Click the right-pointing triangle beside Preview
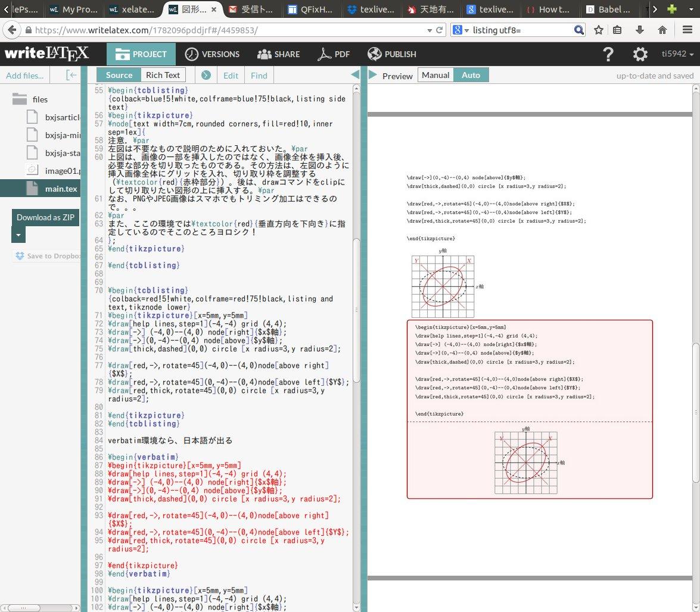The width and height of the screenshot is (700, 612). 373,74
